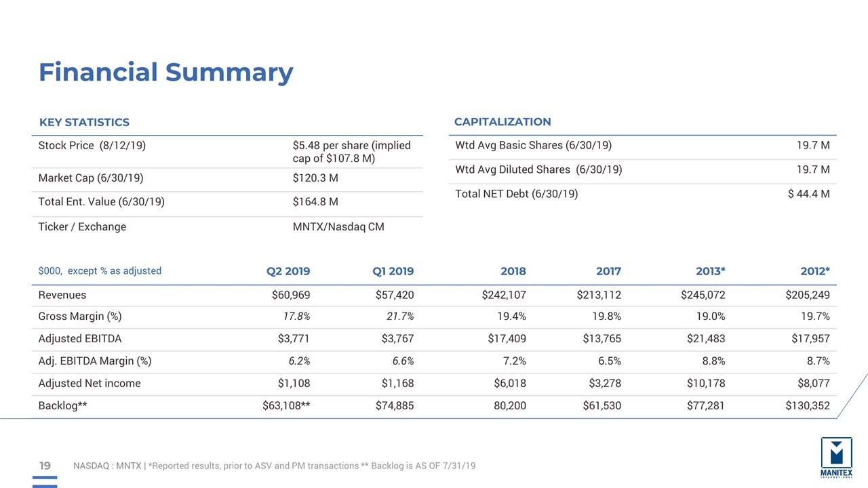Select Adjusted EBITDA value $17,409
The width and height of the screenshot is (868, 488).
507,339
